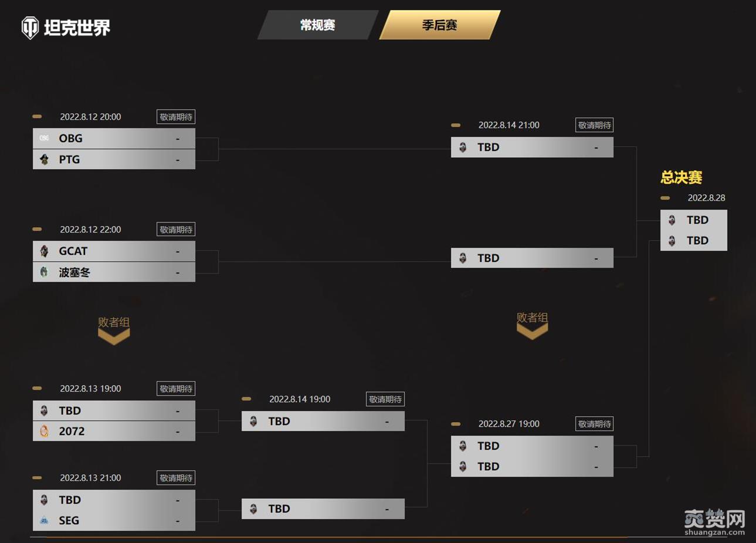756x543 pixels.
Task: Click 敬请期待 for the 8.27 19:00 match
Action: [594, 424]
